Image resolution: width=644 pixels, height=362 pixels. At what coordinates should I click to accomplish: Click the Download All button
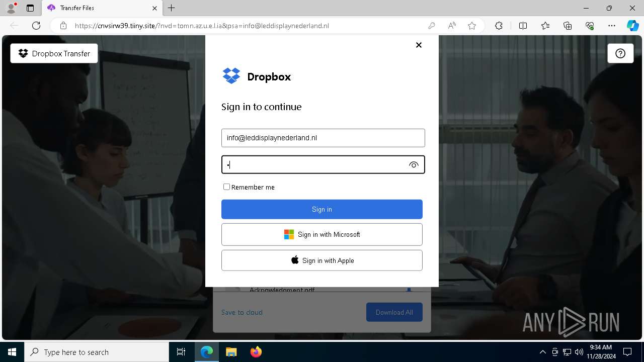pos(394,312)
